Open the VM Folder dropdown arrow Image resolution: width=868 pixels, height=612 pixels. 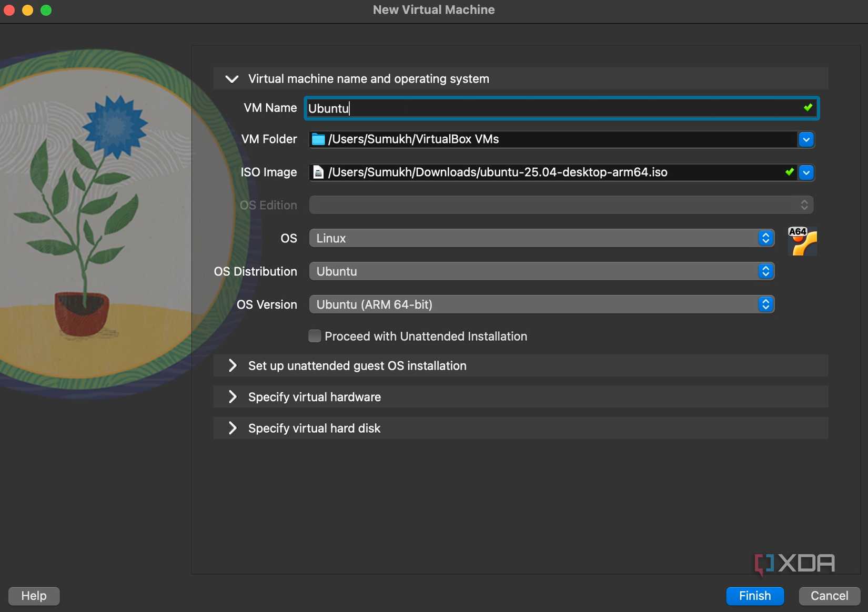(806, 139)
